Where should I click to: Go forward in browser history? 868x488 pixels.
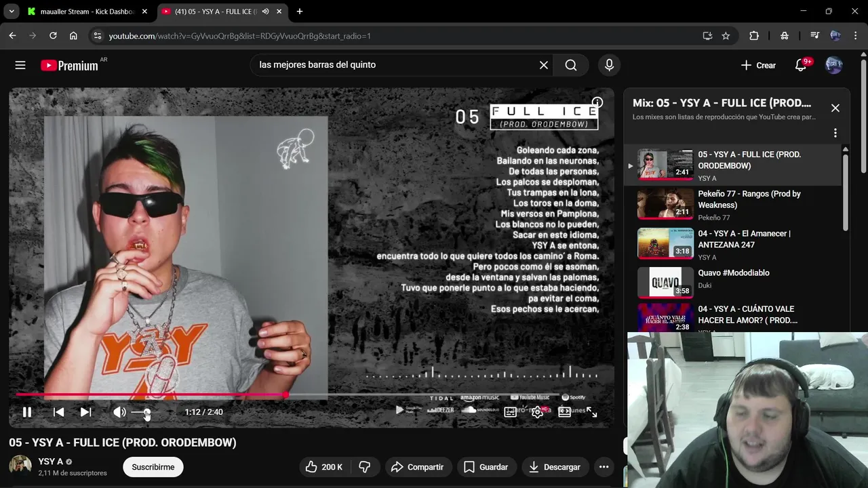(33, 36)
